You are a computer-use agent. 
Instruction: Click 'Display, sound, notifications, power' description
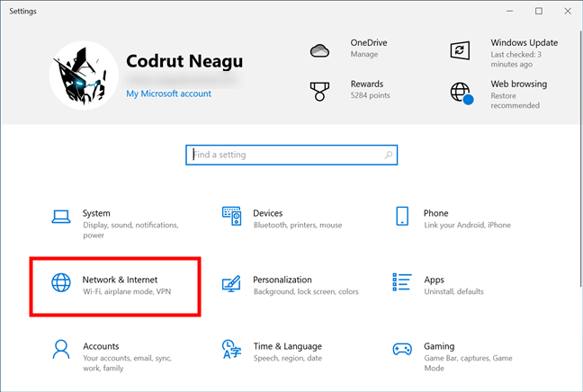click(130, 230)
